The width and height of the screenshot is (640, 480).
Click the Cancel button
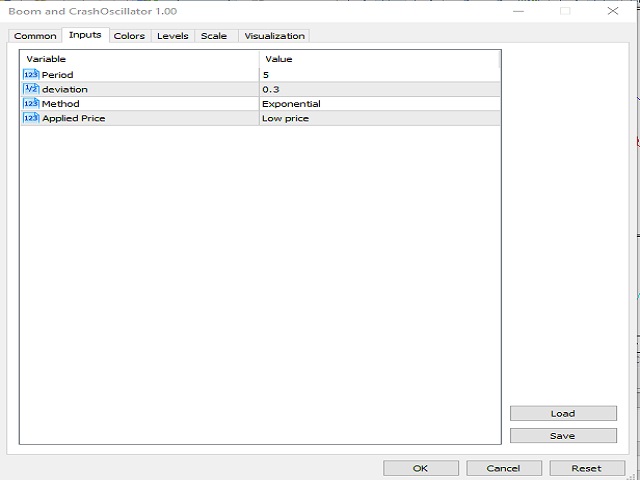[x=503, y=467]
